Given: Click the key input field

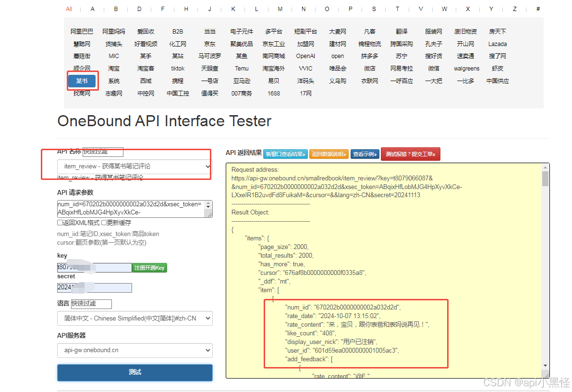Looking at the screenshot, I should 94,268.
